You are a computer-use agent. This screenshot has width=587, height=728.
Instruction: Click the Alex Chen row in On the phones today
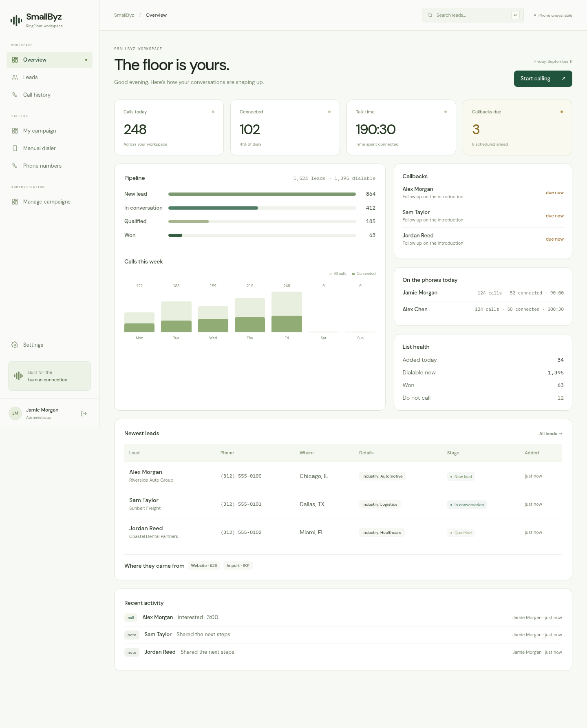[x=483, y=310]
